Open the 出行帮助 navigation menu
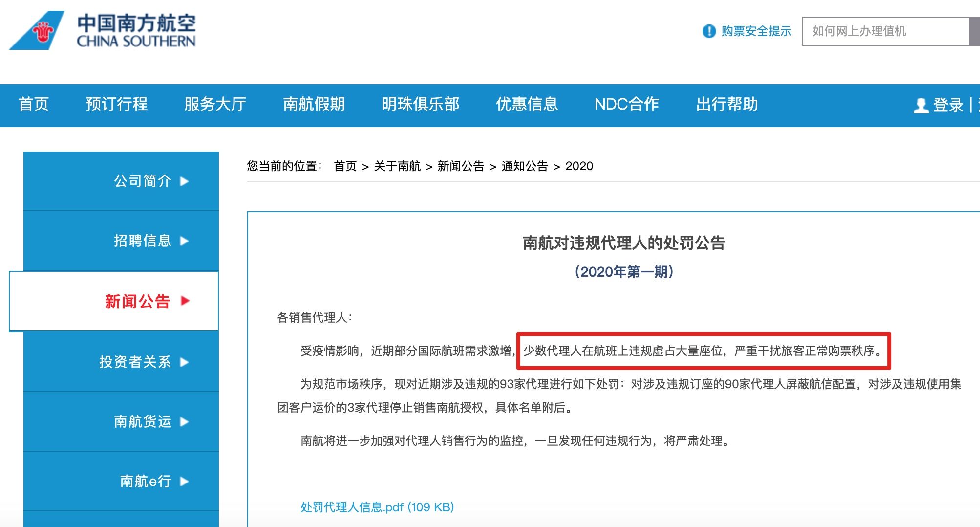The height and width of the screenshot is (527, 980). (727, 104)
